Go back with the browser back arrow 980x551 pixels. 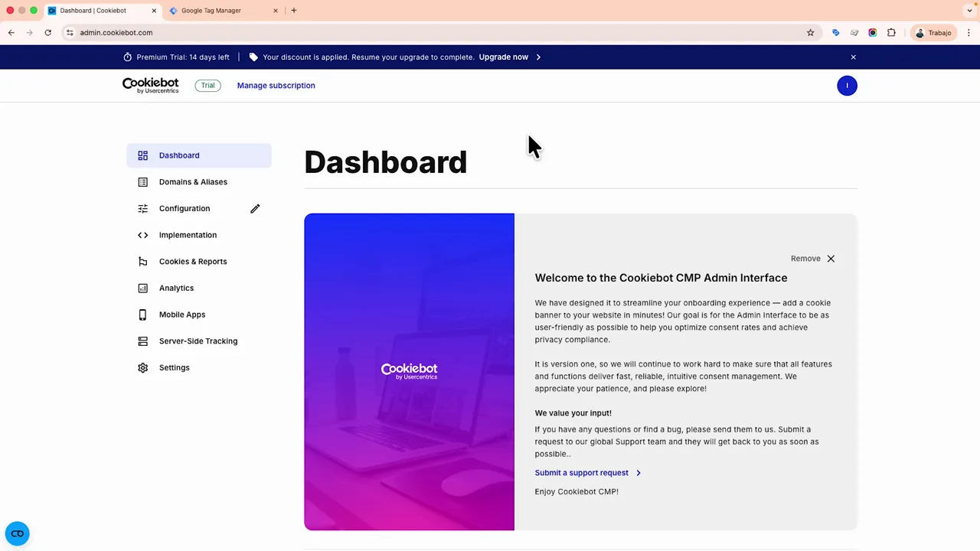click(11, 33)
